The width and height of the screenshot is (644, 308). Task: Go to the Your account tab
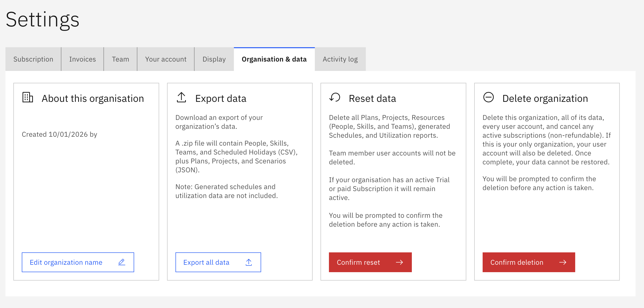166,59
